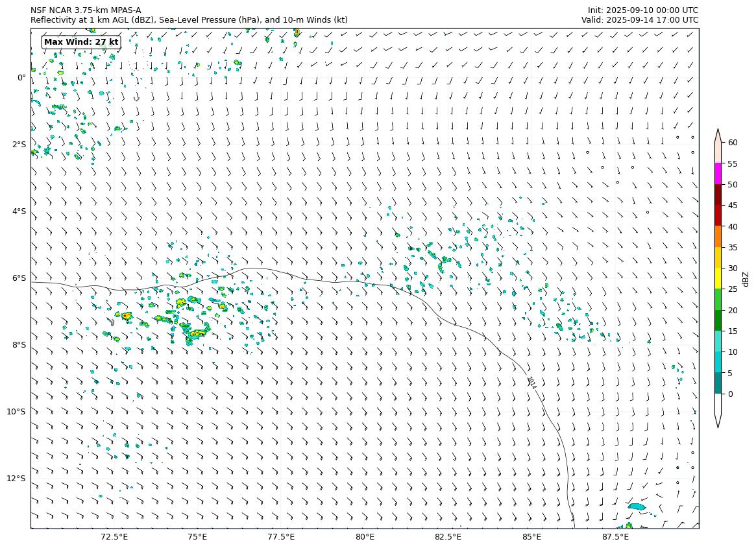Pick the yellow 25–30 dBZ colorbar segment
The width and height of the screenshot is (756, 548).
coord(718,278)
